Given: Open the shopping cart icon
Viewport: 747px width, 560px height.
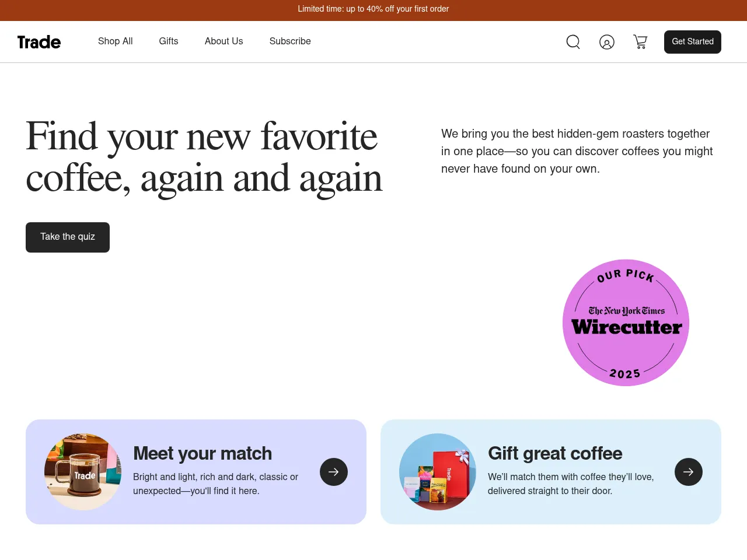Looking at the screenshot, I should (640, 41).
